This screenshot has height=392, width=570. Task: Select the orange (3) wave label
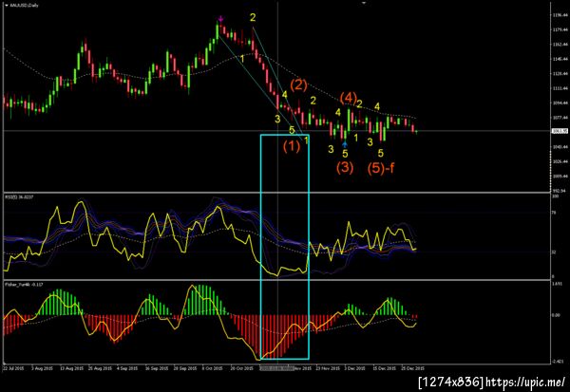[x=345, y=167]
